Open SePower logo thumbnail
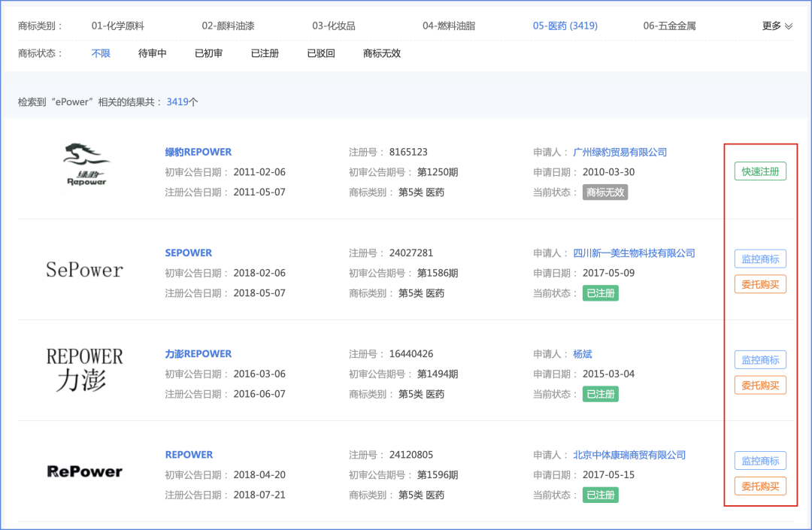Screen dimensions: 812x530 84,270
